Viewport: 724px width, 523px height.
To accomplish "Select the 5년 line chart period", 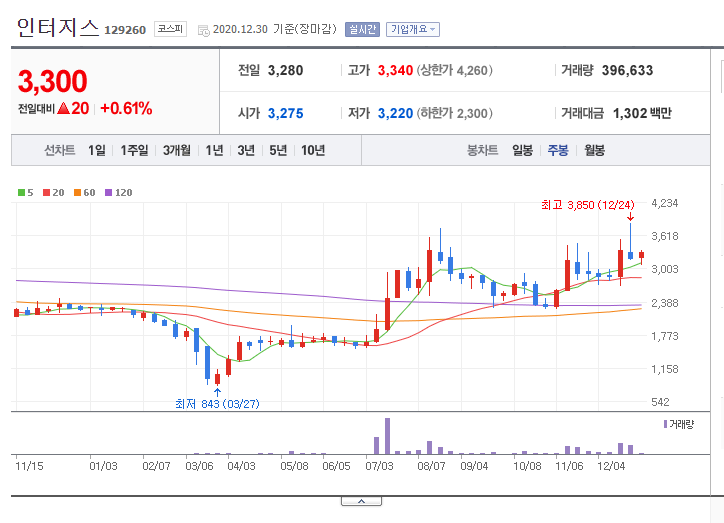I will [x=278, y=150].
